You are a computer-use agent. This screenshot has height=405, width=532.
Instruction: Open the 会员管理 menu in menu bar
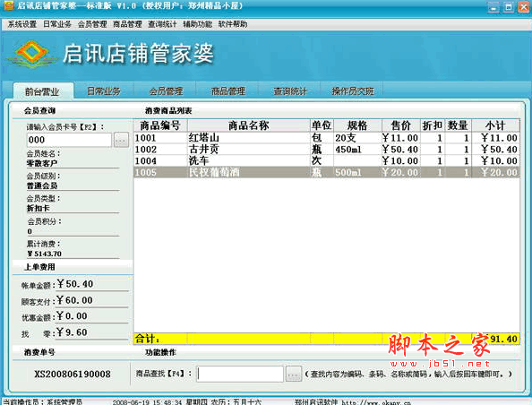click(x=92, y=24)
